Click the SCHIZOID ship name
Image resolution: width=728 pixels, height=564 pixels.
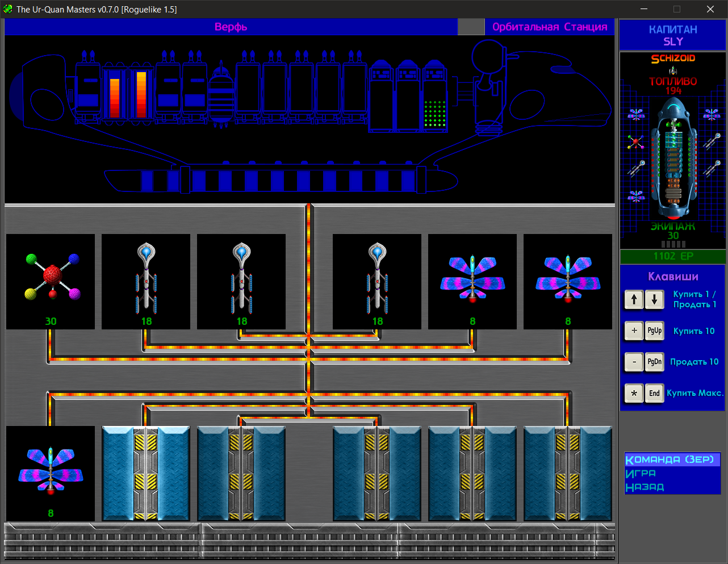[x=673, y=58]
